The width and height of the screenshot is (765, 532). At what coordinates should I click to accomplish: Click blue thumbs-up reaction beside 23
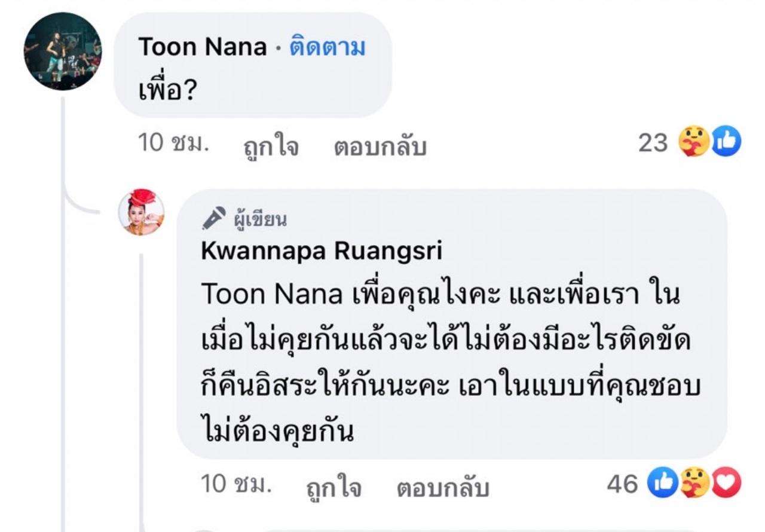tap(726, 142)
